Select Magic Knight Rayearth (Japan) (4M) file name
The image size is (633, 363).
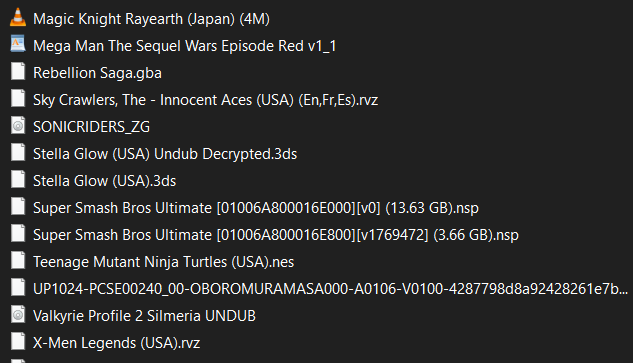pyautogui.click(x=151, y=19)
